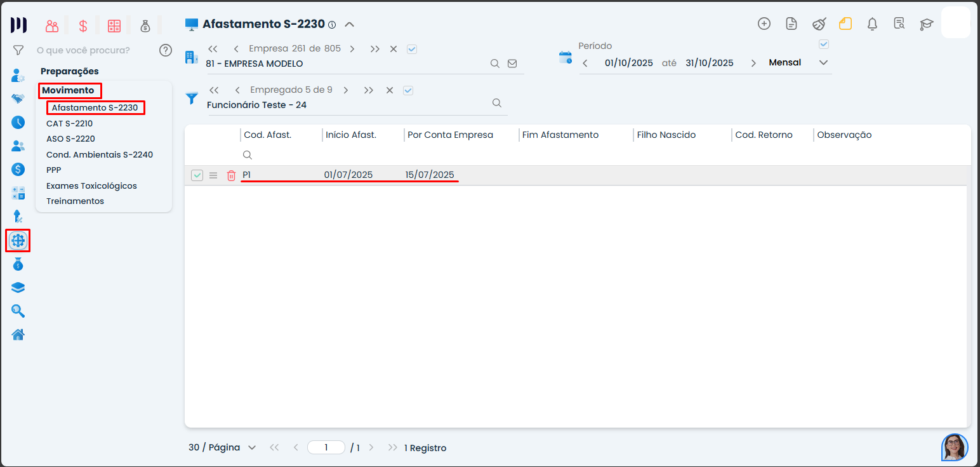
Task: Click the add new record plus icon
Action: pyautogui.click(x=764, y=24)
